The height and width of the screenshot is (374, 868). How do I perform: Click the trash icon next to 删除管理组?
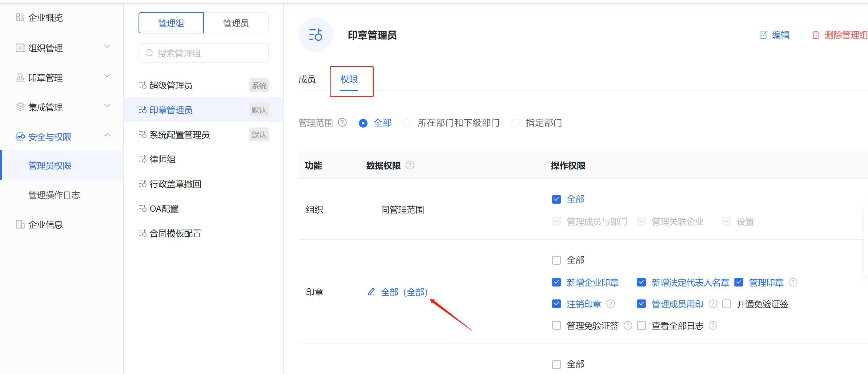pyautogui.click(x=815, y=35)
